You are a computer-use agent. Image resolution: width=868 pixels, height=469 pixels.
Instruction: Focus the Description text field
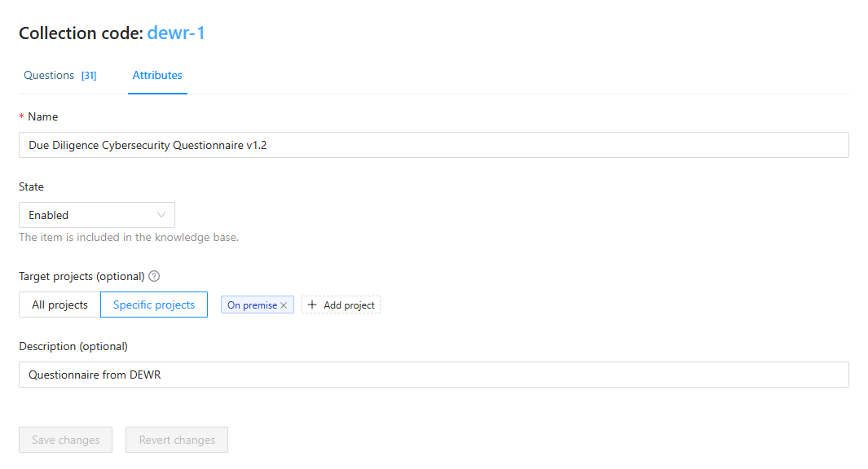click(x=434, y=375)
